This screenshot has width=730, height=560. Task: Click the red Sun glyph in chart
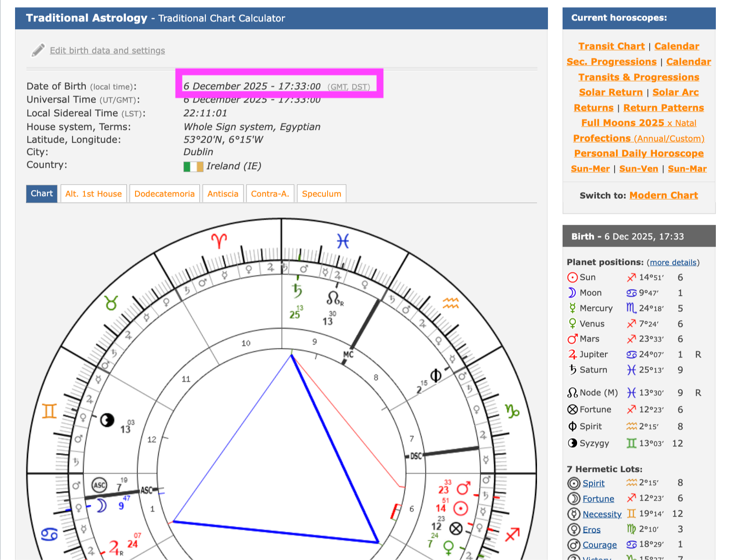click(461, 508)
